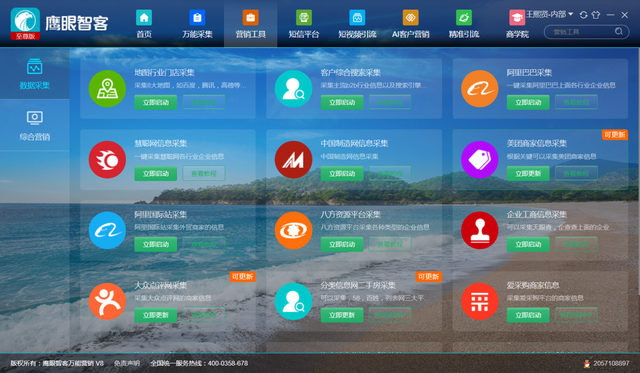
Task: Click the skin (shirt) icon in title bar
Action: [596, 15]
